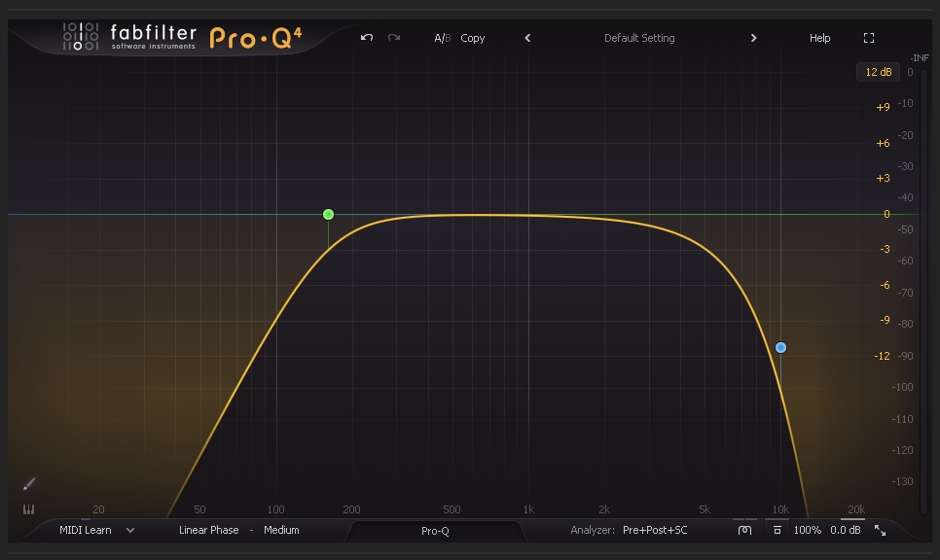The width and height of the screenshot is (940, 560).
Task: Adjust the 100% gain scale value
Action: [807, 530]
